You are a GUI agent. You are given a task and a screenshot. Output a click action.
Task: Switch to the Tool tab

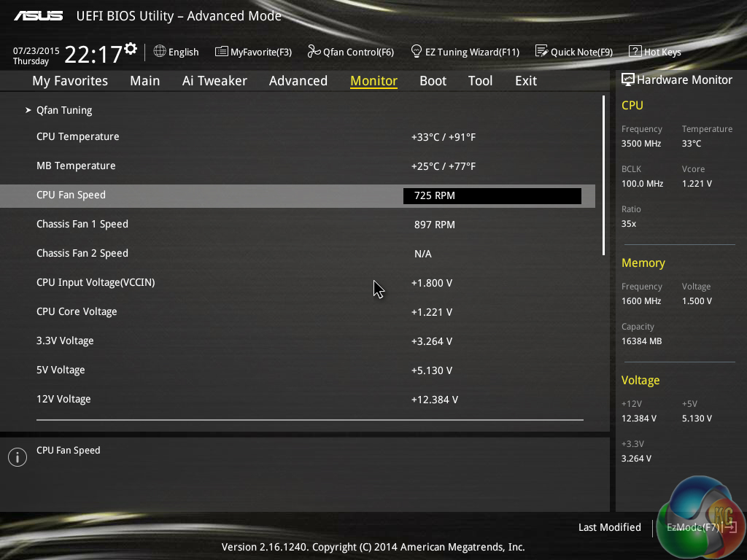pyautogui.click(x=480, y=81)
